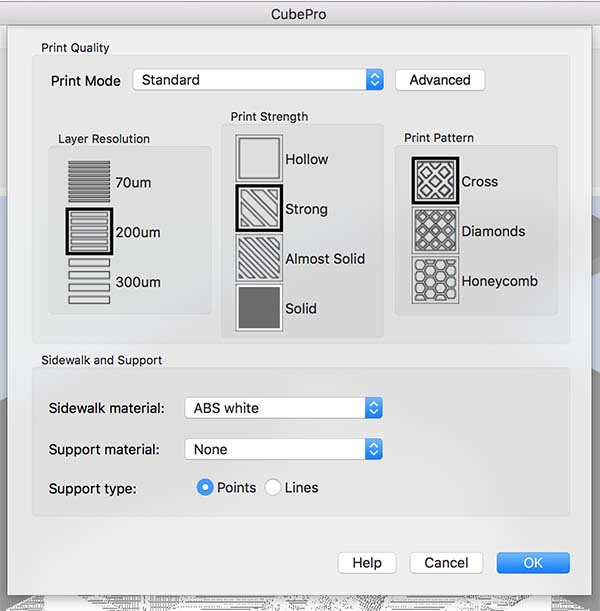
Task: Open the Support material dropdown
Action: 283,449
